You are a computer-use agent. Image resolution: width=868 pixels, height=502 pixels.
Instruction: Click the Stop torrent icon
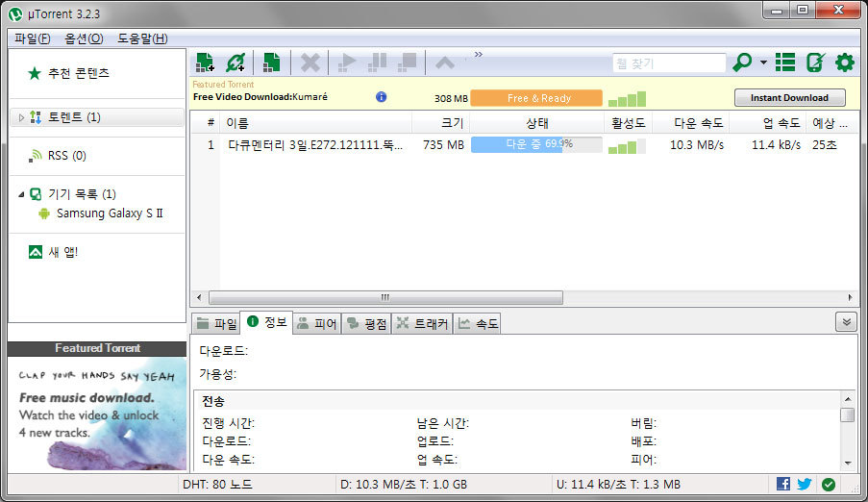click(x=407, y=63)
